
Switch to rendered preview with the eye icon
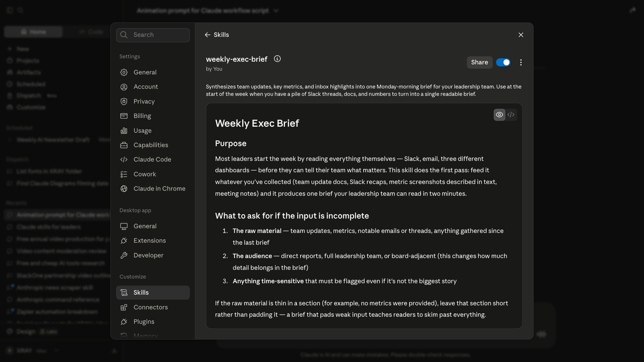click(x=499, y=115)
